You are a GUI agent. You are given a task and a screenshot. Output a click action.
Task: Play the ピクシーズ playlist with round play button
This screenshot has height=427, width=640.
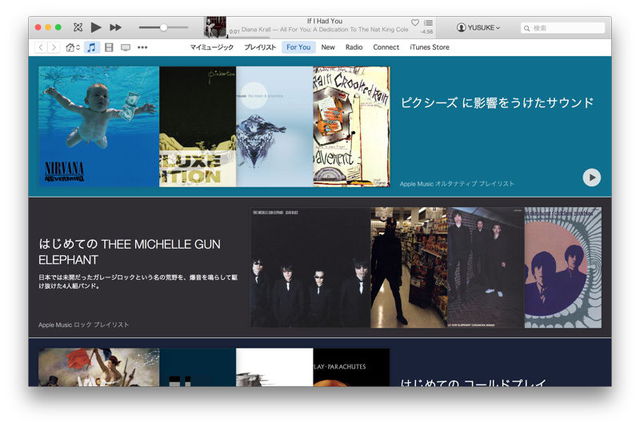pos(591,177)
